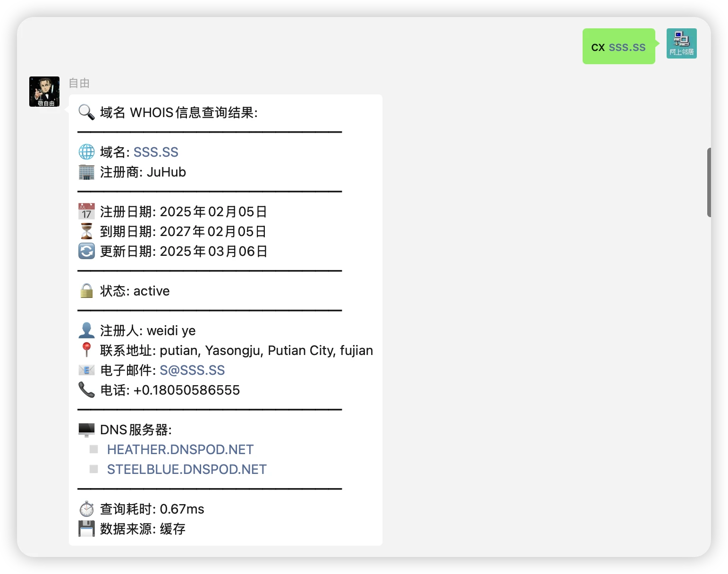Image resolution: width=728 pixels, height=574 pixels.
Task: Click the magnifying glass emoji in heading
Action: click(86, 112)
